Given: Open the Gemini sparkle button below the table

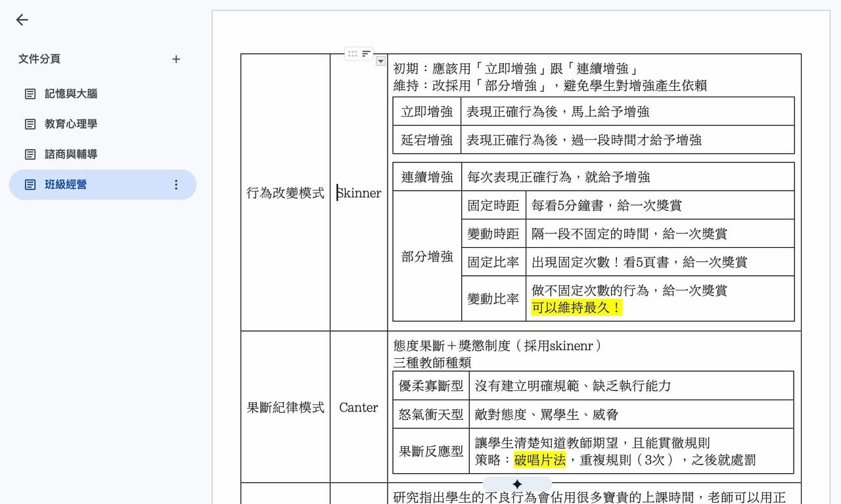Looking at the screenshot, I should [x=517, y=484].
